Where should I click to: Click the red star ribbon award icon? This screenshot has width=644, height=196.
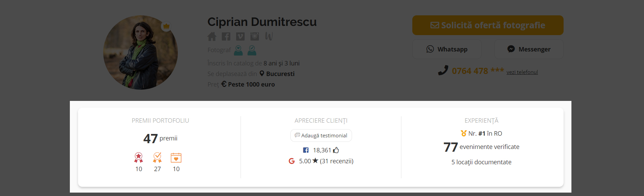tap(139, 157)
